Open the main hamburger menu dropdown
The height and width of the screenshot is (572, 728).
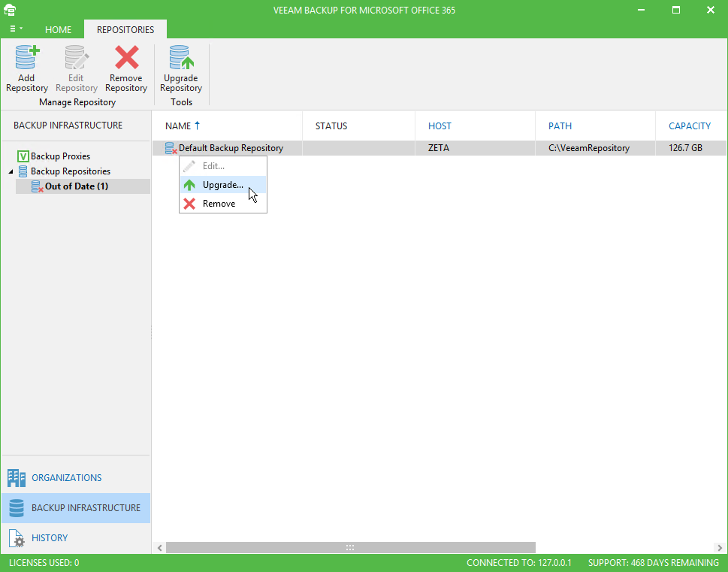click(x=16, y=29)
